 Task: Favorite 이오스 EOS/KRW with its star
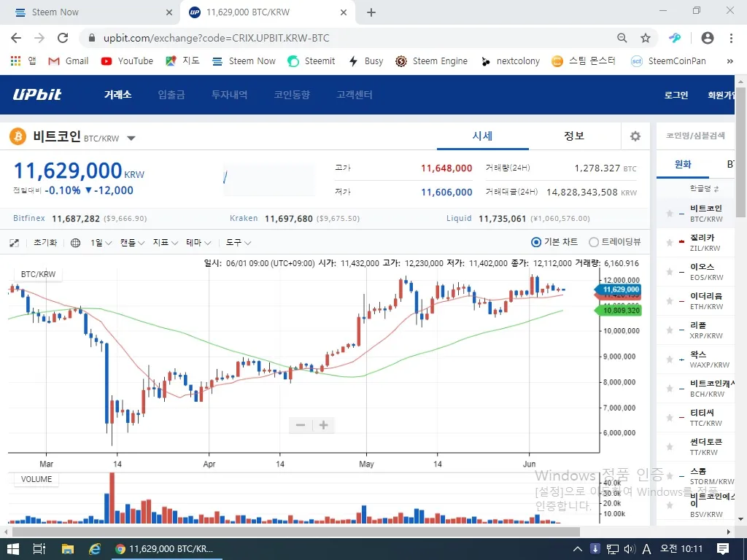pyautogui.click(x=670, y=271)
